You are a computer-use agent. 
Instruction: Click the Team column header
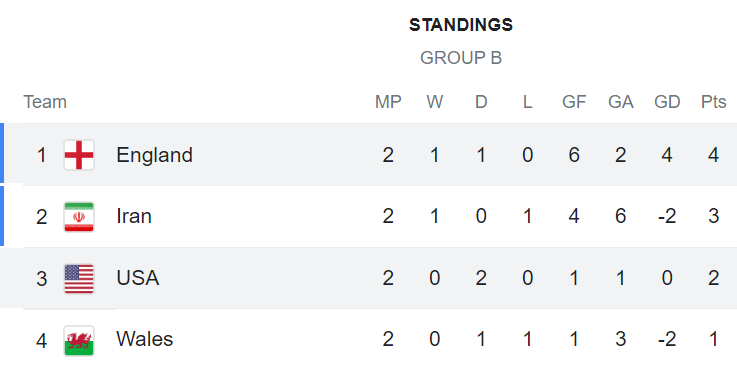click(45, 102)
